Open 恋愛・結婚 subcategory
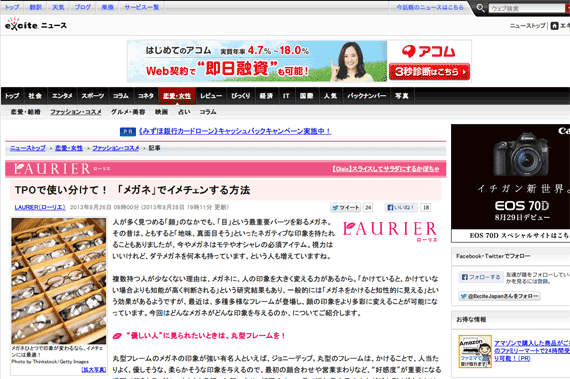The width and height of the screenshot is (570, 379). 25,112
